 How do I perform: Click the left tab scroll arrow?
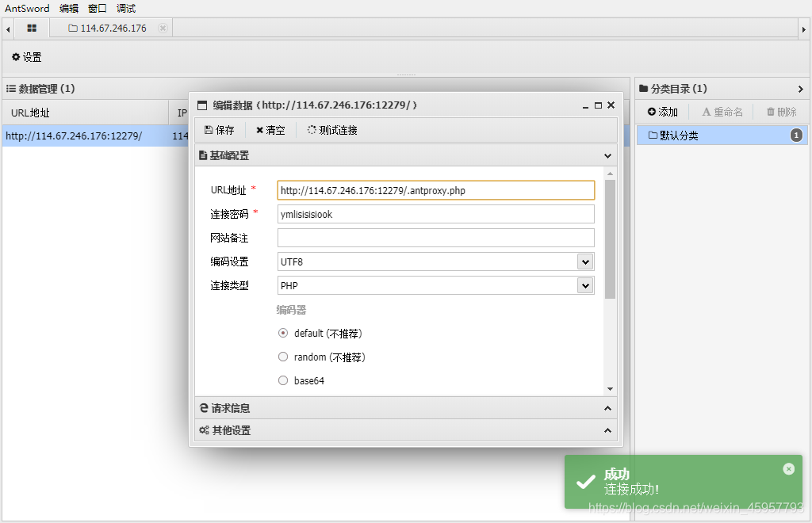8,29
